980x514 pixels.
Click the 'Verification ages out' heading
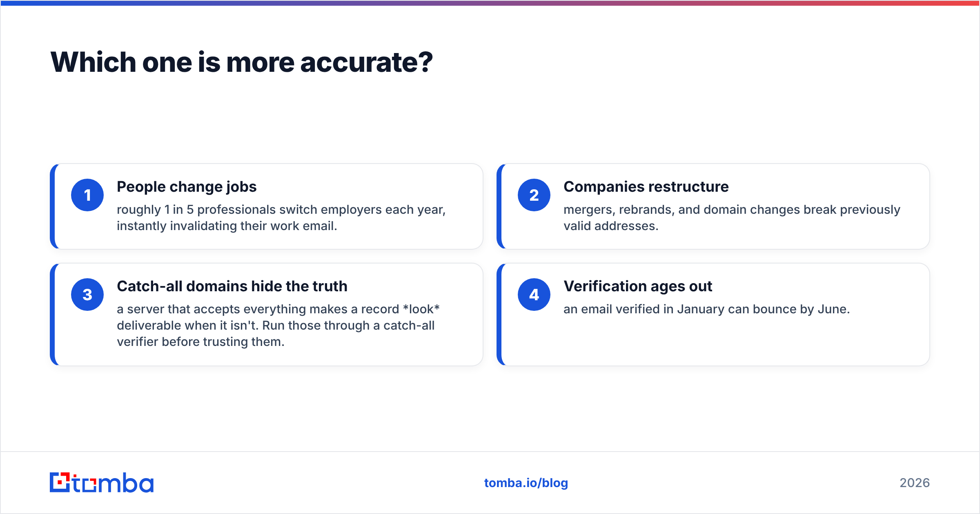(x=638, y=286)
